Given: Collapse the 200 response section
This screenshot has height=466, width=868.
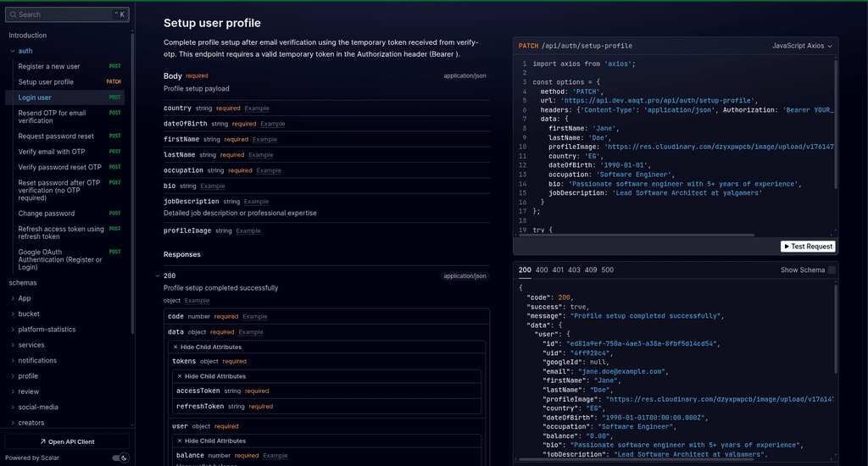Looking at the screenshot, I should coord(157,275).
